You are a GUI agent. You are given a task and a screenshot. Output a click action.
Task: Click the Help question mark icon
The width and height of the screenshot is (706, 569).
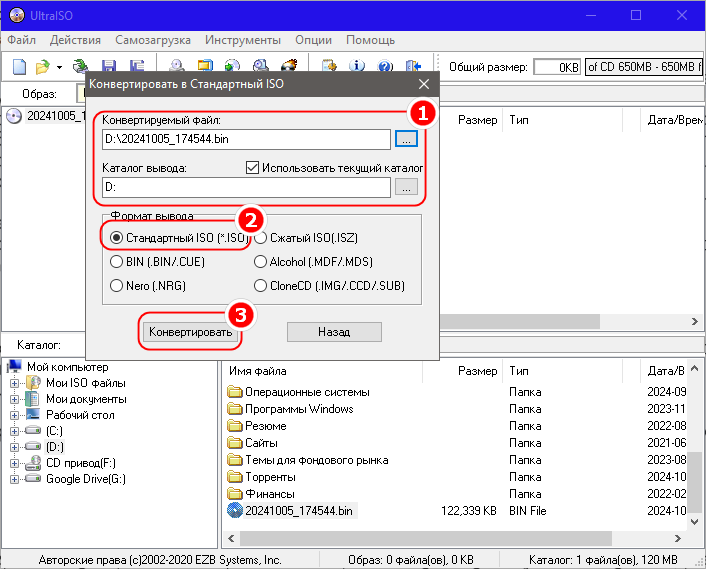(385, 66)
